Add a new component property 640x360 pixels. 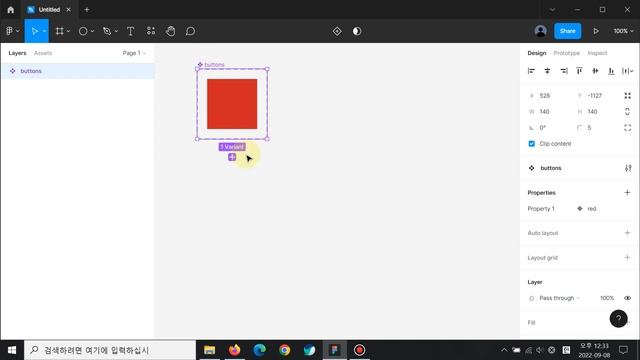627,192
